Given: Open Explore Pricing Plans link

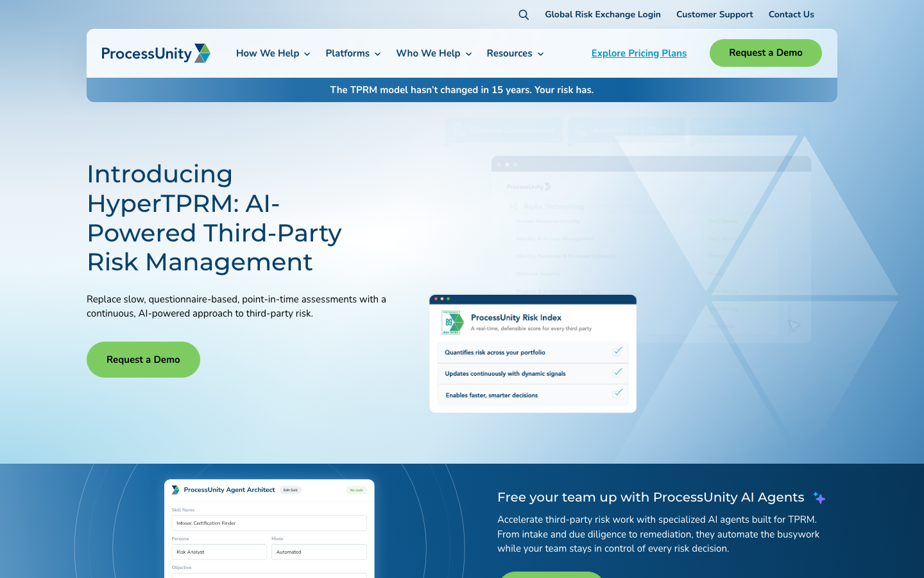Looking at the screenshot, I should click(639, 53).
